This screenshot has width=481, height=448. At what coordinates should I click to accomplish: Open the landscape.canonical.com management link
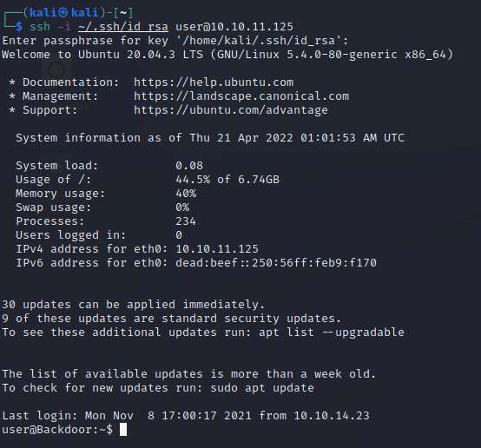click(241, 96)
